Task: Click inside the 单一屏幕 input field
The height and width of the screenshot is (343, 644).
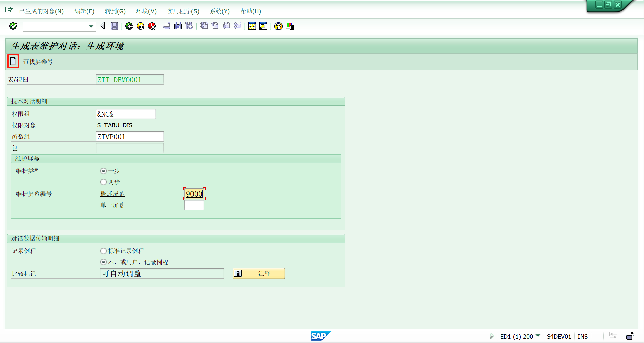Action: coord(194,205)
